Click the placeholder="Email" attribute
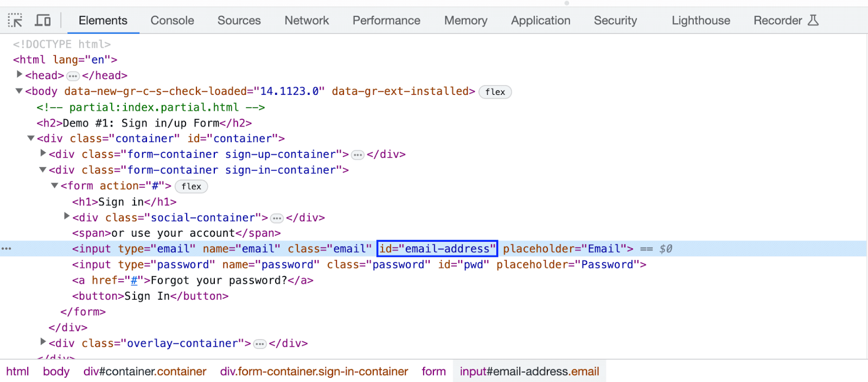This screenshot has height=382, width=868. tap(564, 249)
